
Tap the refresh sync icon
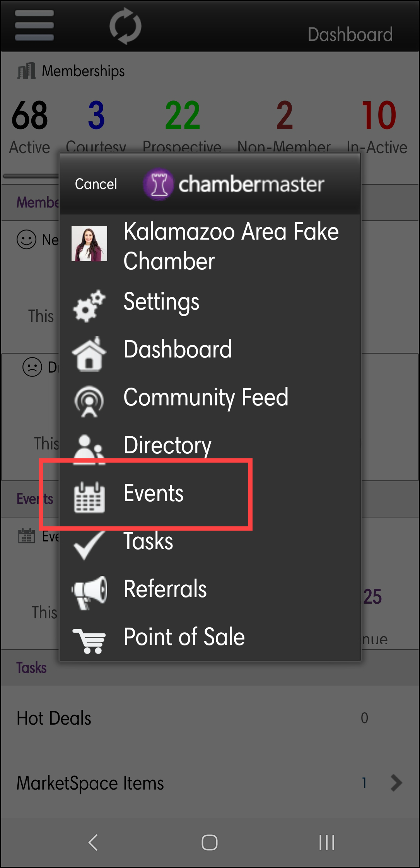(x=125, y=26)
